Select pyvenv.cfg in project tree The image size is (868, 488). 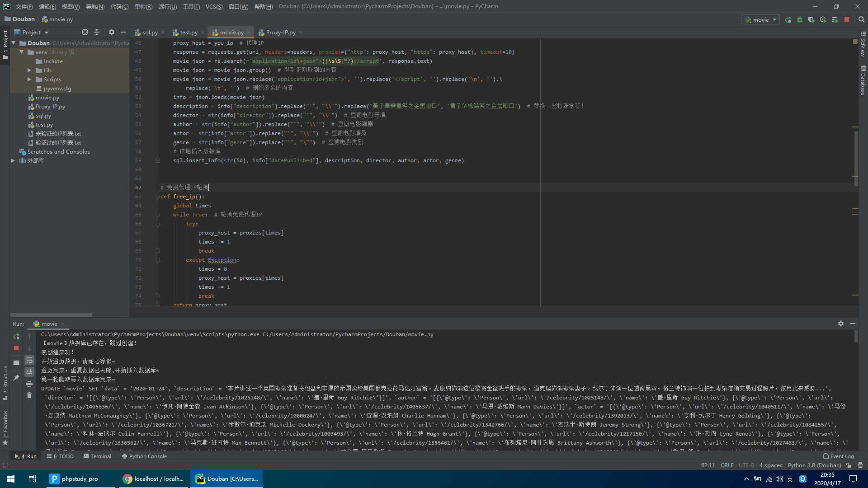coord(57,88)
